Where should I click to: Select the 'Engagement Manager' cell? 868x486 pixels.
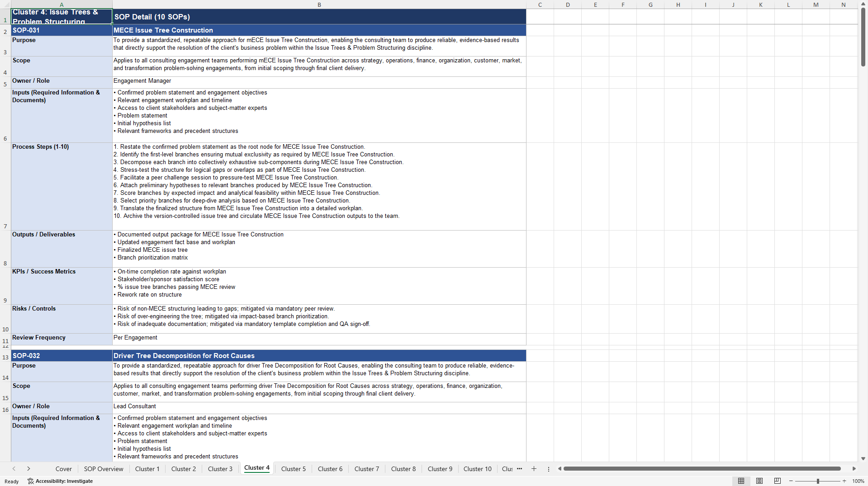tap(319, 83)
